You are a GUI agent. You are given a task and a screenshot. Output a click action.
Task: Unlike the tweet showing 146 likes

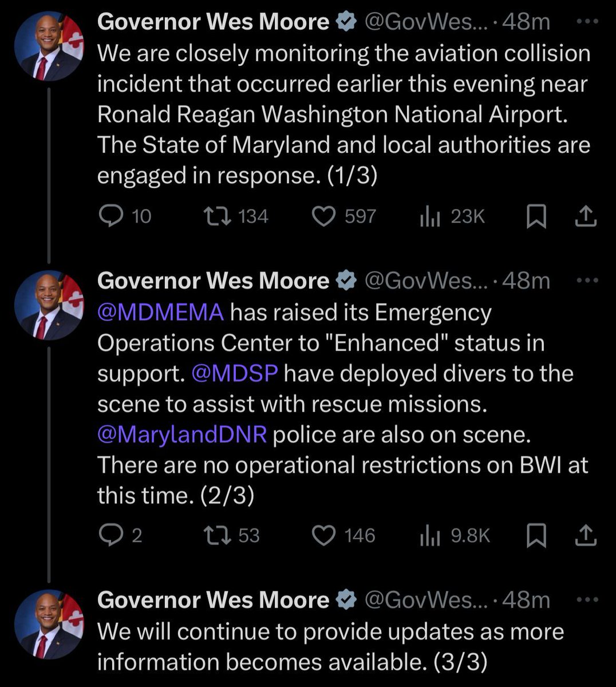tap(325, 536)
